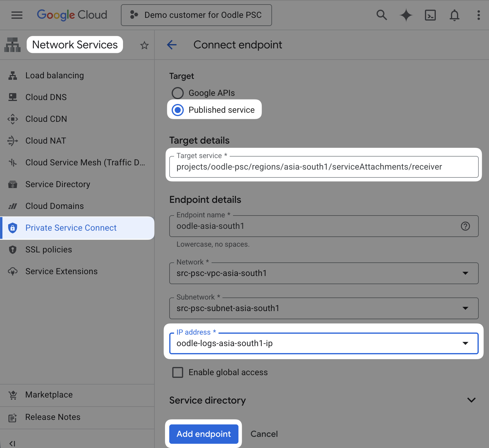This screenshot has width=489, height=448.
Task: Enable global access
Action: [177, 372]
